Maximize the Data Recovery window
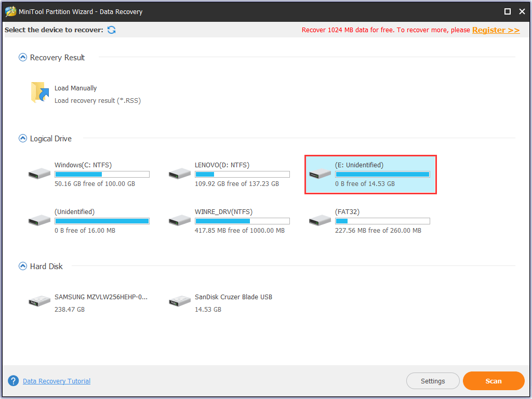This screenshot has width=532, height=399. tap(508, 11)
